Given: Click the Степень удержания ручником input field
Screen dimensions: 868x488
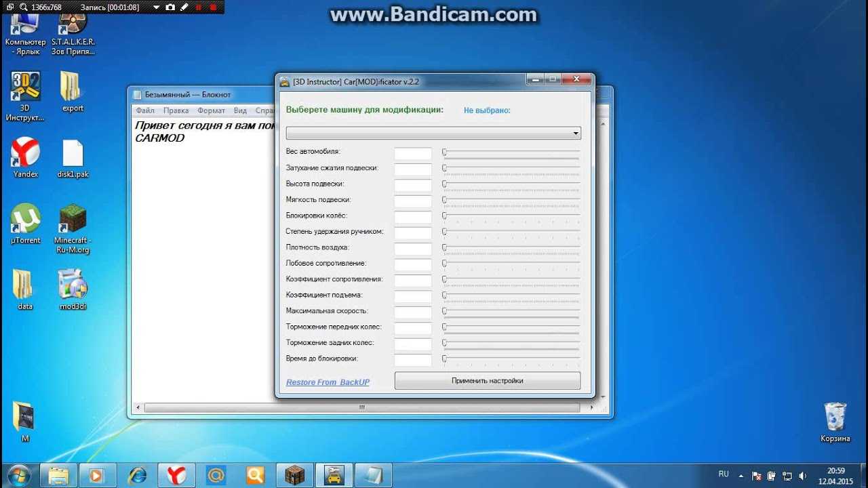Looking at the screenshot, I should tap(413, 233).
